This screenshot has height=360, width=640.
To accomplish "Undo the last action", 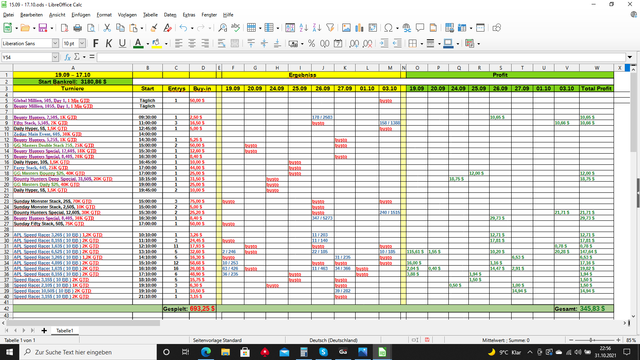I will [x=183, y=28].
